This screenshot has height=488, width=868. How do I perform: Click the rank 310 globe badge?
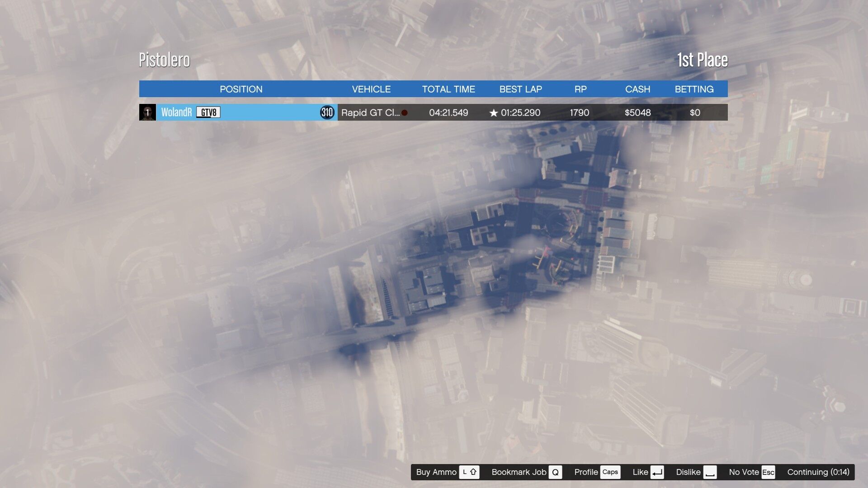point(327,113)
